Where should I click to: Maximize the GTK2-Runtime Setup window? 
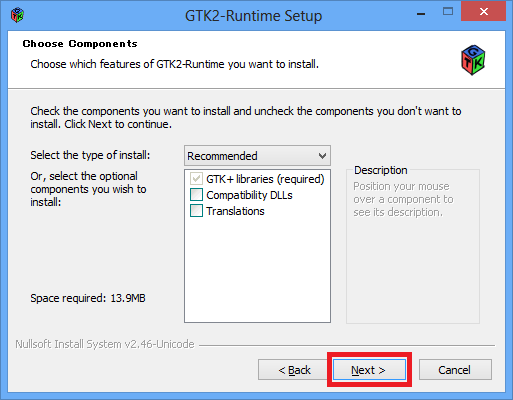[x=448, y=12]
